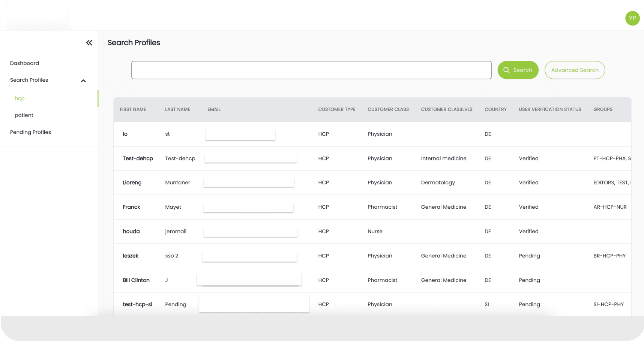Screen dimensions: 644x341
Task: Go to Pending Profiles
Action: (30, 132)
